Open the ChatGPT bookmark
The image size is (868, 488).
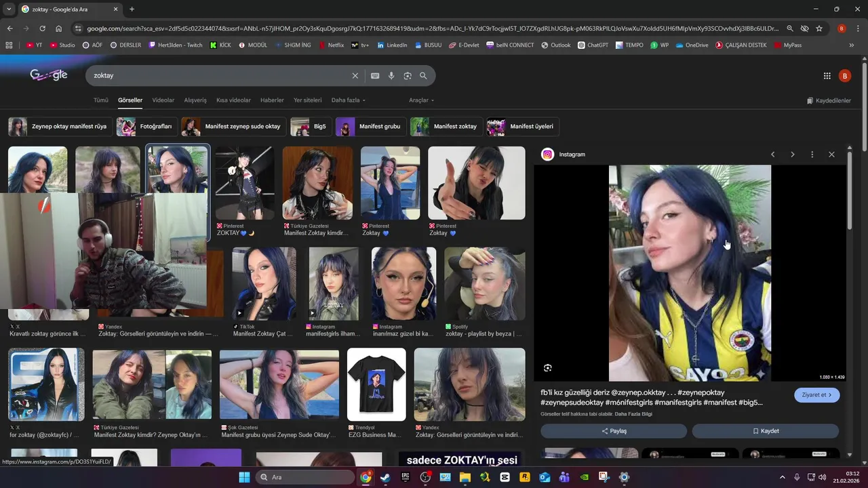tap(593, 45)
